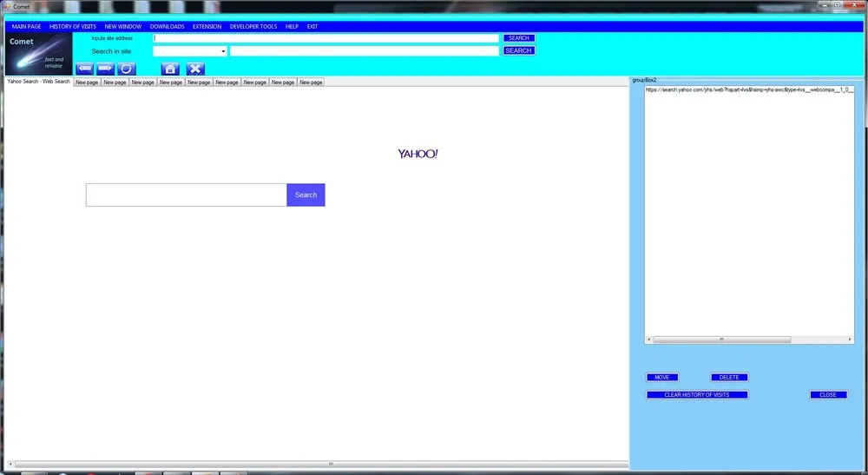Image resolution: width=868 pixels, height=475 pixels.
Task: Open the Extension menu
Action: pos(207,27)
